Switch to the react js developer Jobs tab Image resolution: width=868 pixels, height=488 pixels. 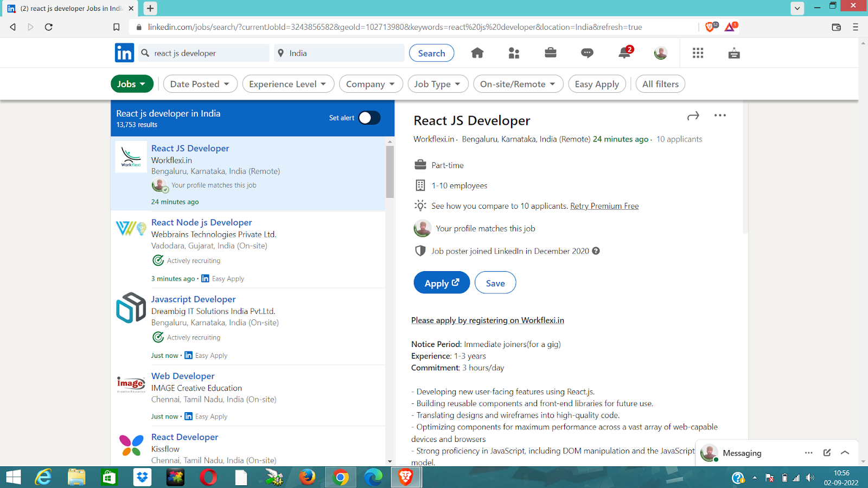click(x=71, y=9)
